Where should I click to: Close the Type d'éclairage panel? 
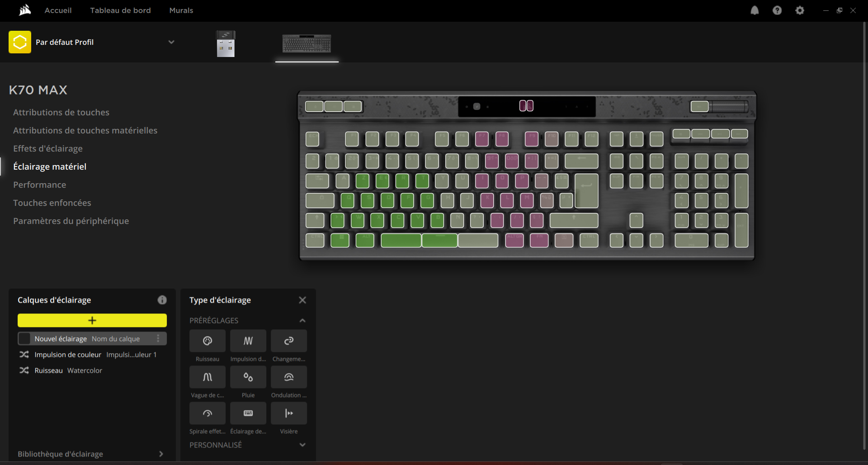click(302, 300)
